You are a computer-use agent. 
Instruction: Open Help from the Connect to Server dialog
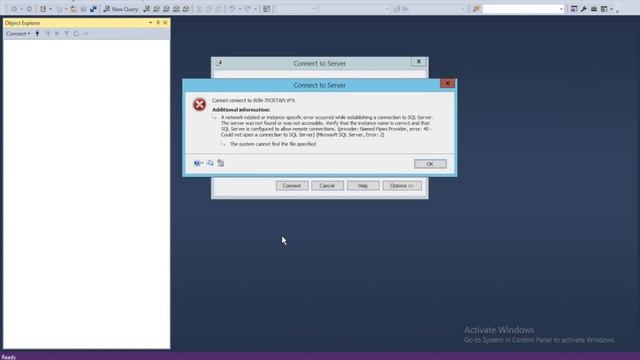pos(363,186)
